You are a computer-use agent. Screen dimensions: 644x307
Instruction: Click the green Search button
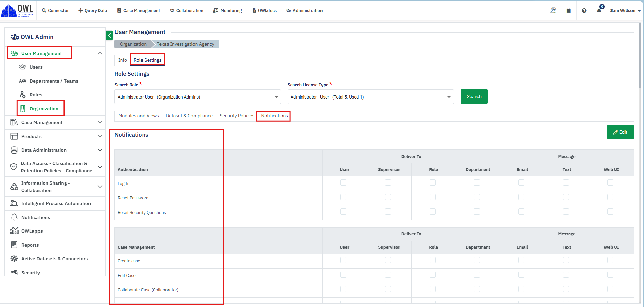tap(474, 96)
